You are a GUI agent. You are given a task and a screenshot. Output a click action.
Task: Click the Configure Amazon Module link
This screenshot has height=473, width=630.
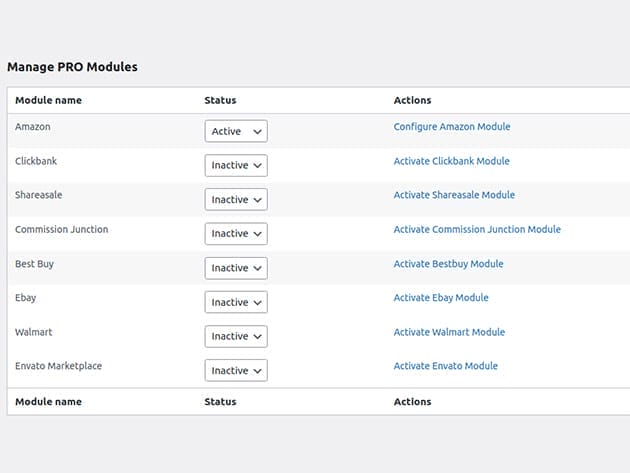tap(451, 127)
